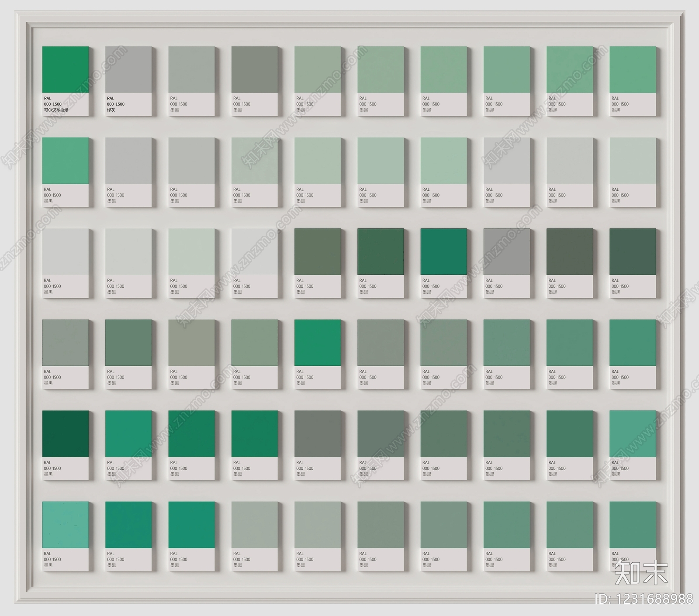Screen dimensions: 699x616
Task: Click the 绿灰 label text
Action: point(111,110)
